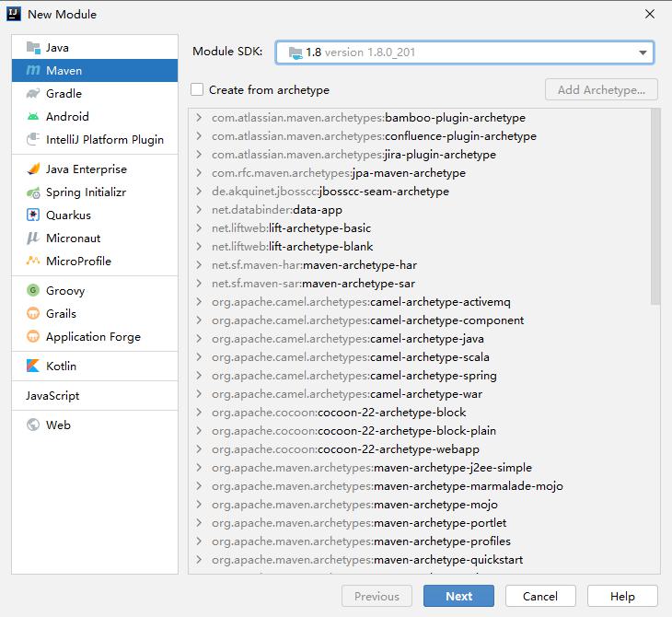Select cocoon-22-archetype-block row
The image size is (672, 617).
420,413
